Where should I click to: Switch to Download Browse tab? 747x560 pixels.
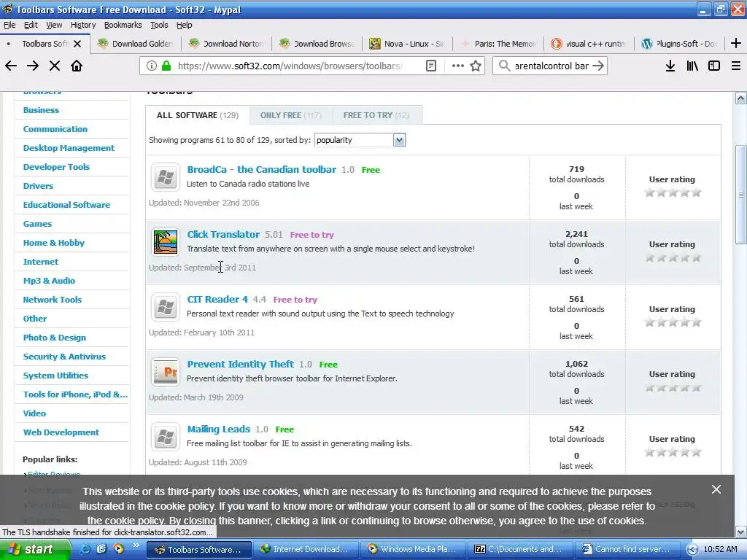pyautogui.click(x=317, y=44)
